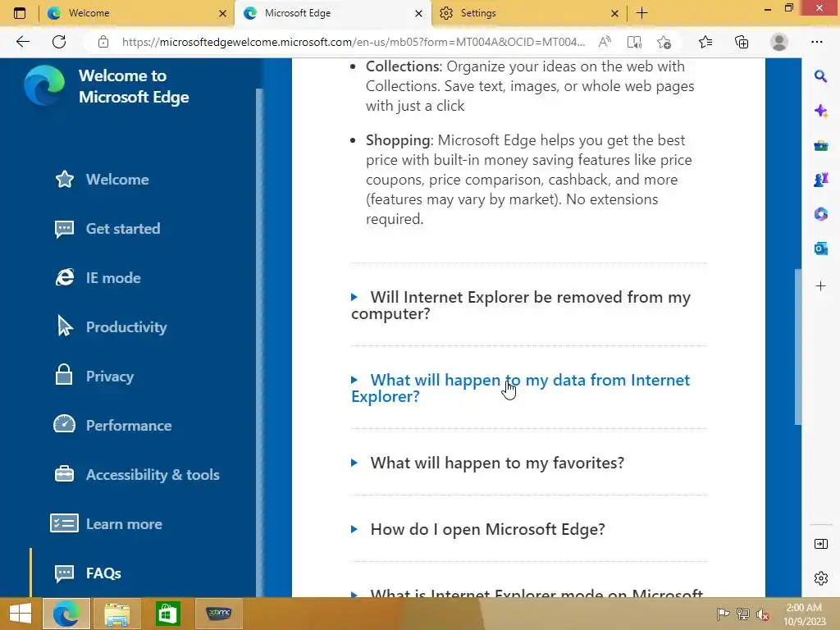Open Microsoft 365 icon in sidebar
This screenshot has width=840, height=630.
pos(820,214)
